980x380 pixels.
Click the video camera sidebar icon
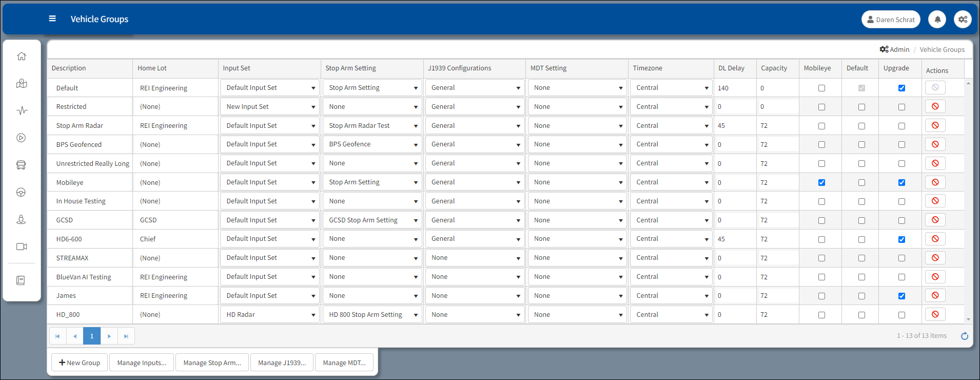point(22,247)
